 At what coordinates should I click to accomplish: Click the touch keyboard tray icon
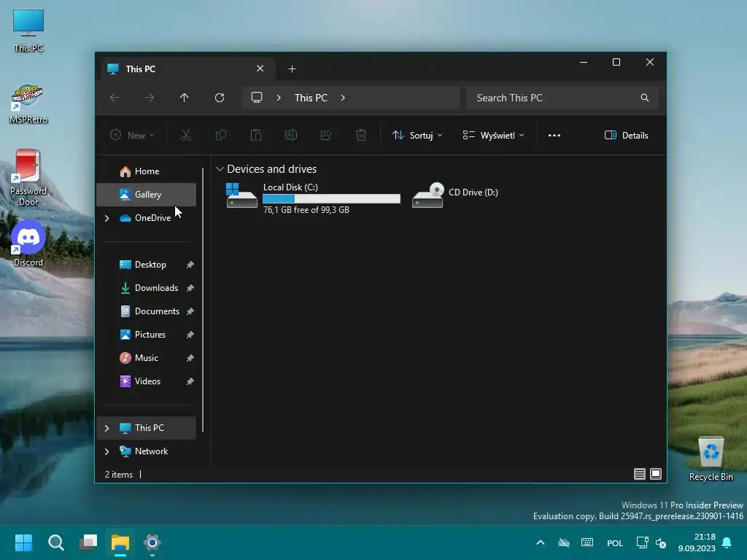pyautogui.click(x=587, y=542)
